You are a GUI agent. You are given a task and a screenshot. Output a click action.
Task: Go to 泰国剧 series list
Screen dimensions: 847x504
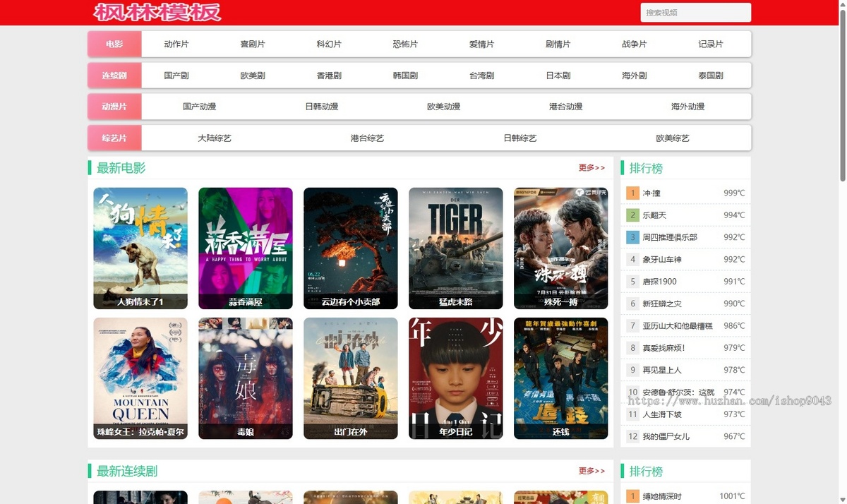(x=711, y=75)
